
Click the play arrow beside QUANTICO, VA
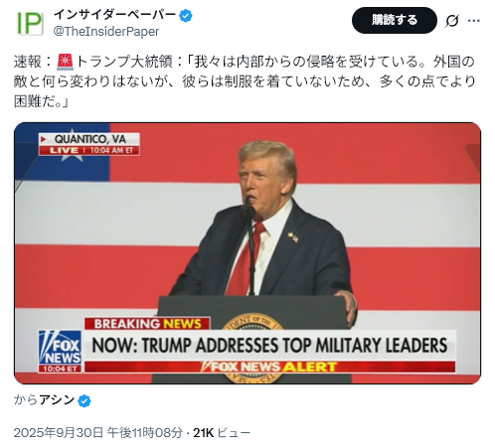[x=44, y=139]
